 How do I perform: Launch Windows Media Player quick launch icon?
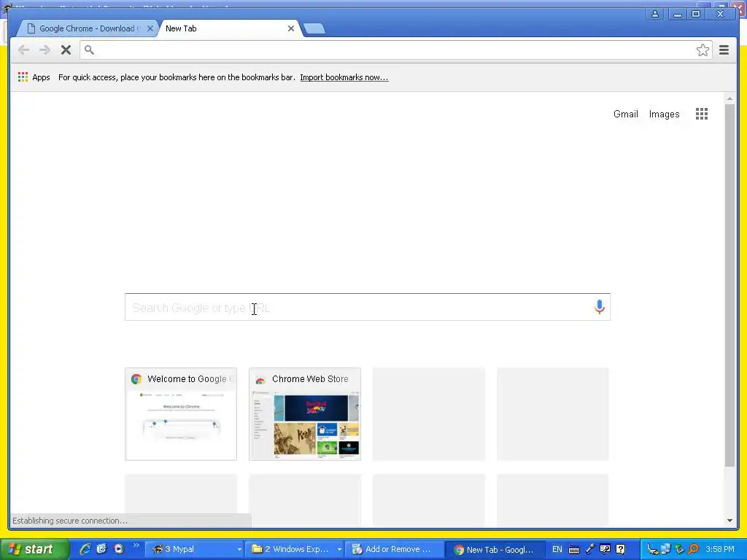[119, 549]
